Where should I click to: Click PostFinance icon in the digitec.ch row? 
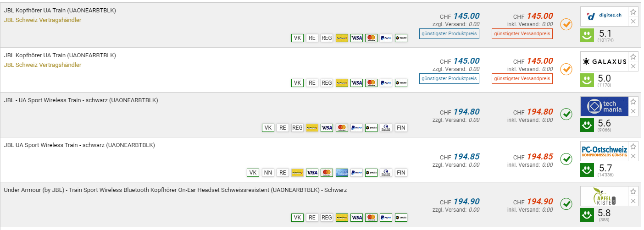(x=342, y=38)
